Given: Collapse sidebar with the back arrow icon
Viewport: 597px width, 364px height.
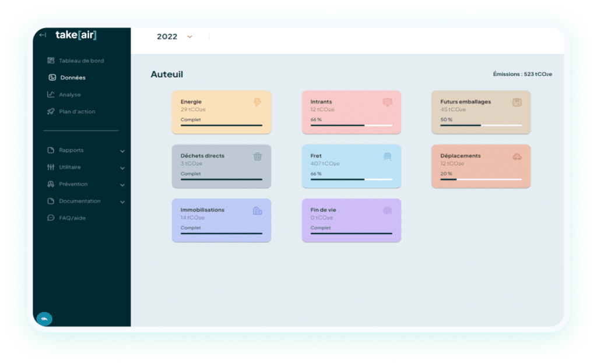Looking at the screenshot, I should tap(43, 35).
